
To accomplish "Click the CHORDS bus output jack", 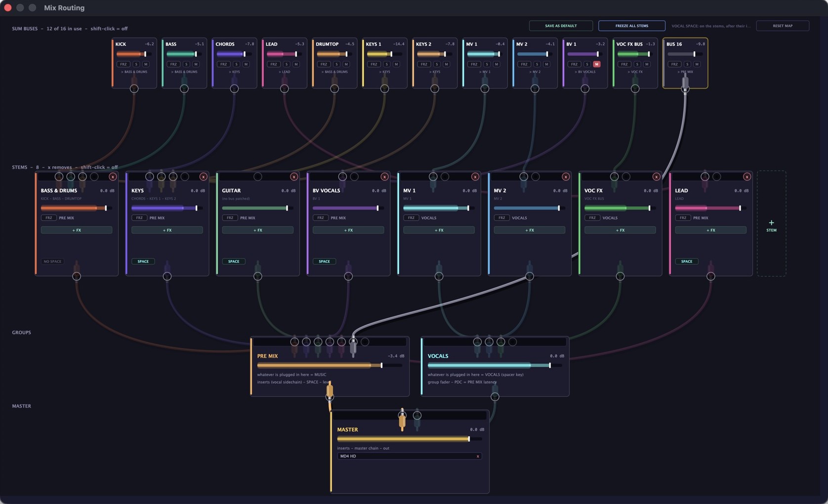I will (234, 89).
